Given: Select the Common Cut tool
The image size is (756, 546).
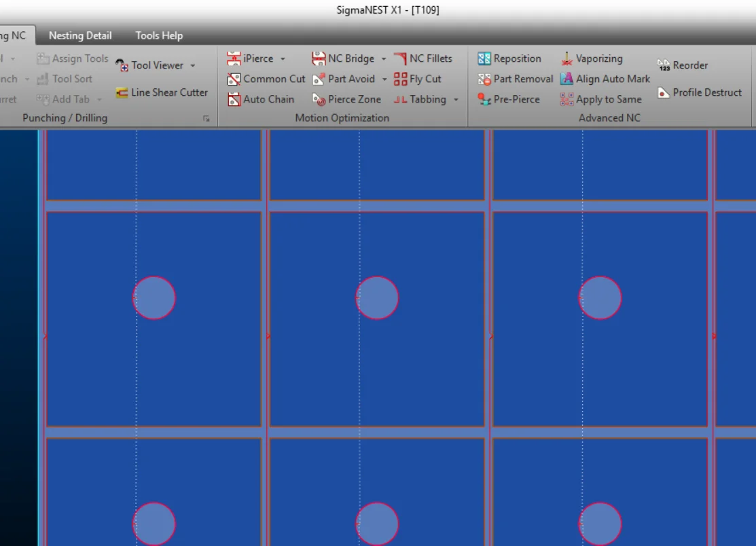Looking at the screenshot, I should point(267,79).
